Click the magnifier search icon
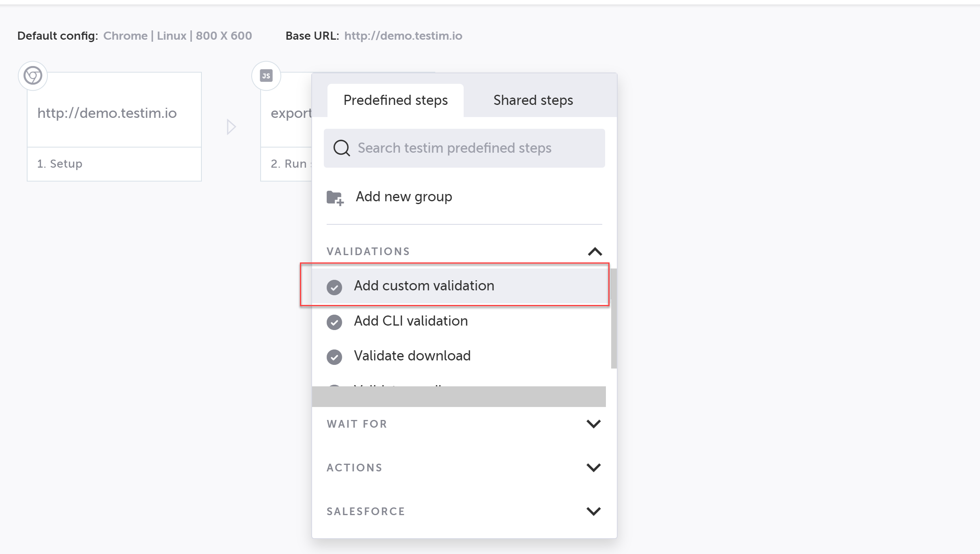The height and width of the screenshot is (554, 980). 341,148
